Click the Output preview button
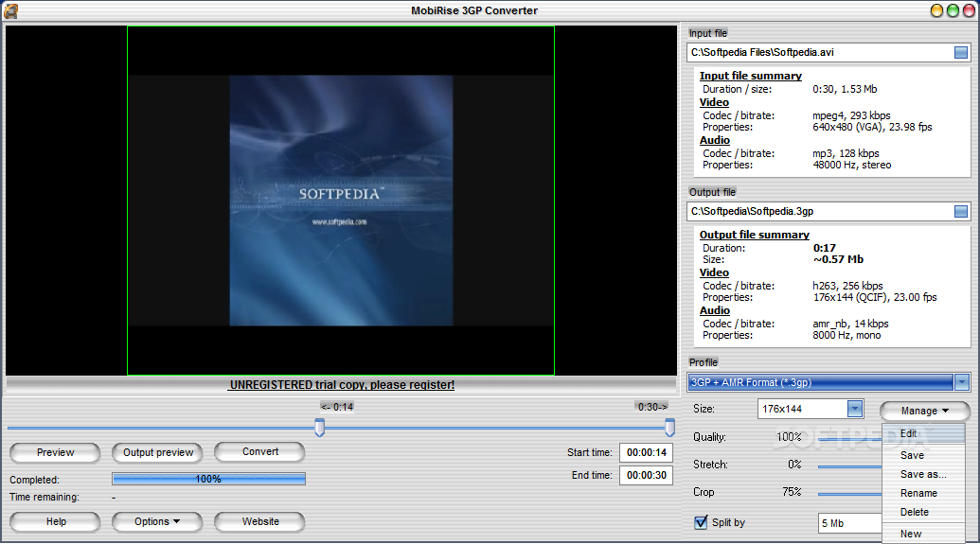 pos(157,452)
